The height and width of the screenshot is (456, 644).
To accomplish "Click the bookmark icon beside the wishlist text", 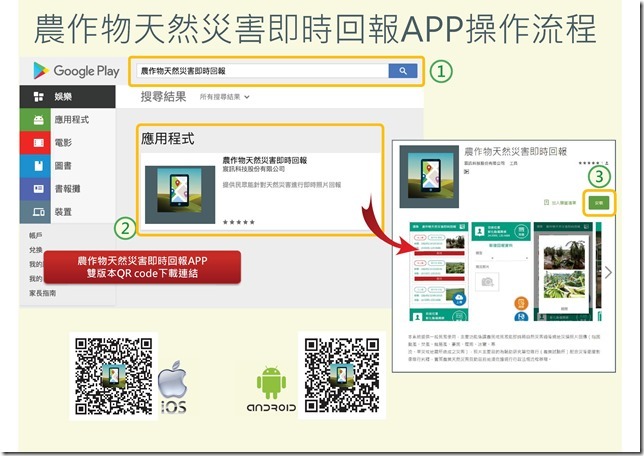I will pyautogui.click(x=546, y=203).
